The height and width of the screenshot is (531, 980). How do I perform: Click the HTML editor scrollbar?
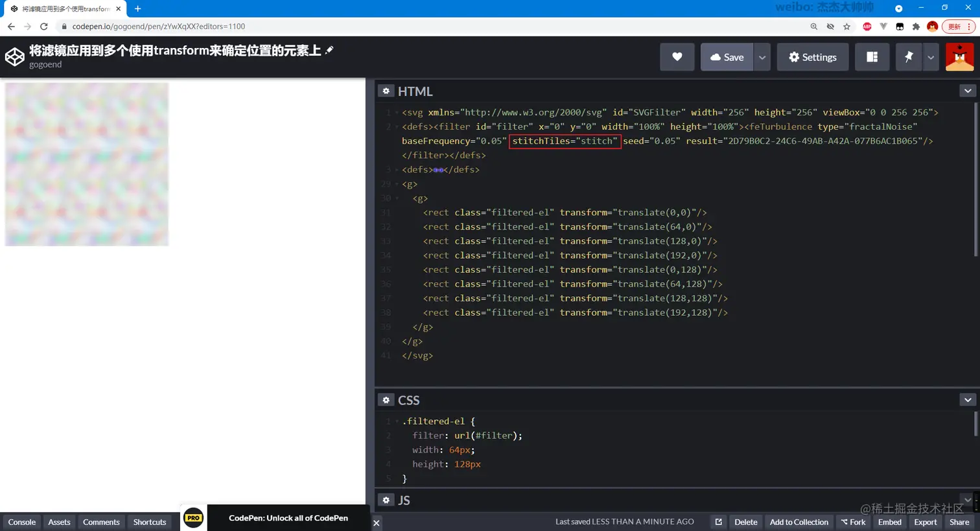tap(975, 180)
